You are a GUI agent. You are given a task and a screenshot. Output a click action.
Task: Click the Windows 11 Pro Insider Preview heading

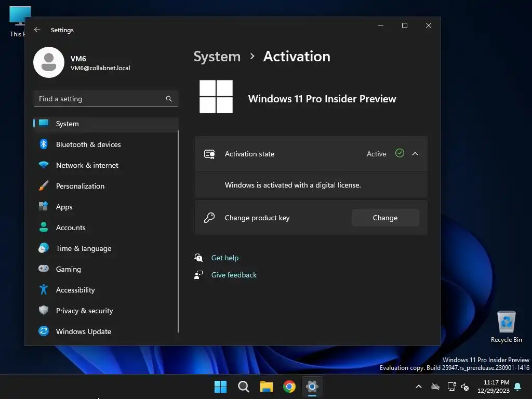[x=322, y=99]
